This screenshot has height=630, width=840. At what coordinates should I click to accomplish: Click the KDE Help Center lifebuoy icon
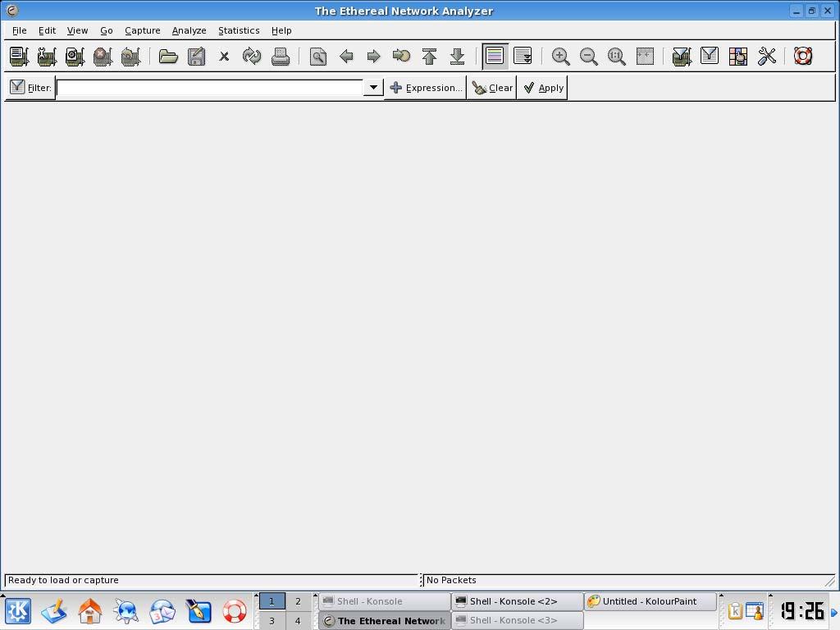point(234,611)
